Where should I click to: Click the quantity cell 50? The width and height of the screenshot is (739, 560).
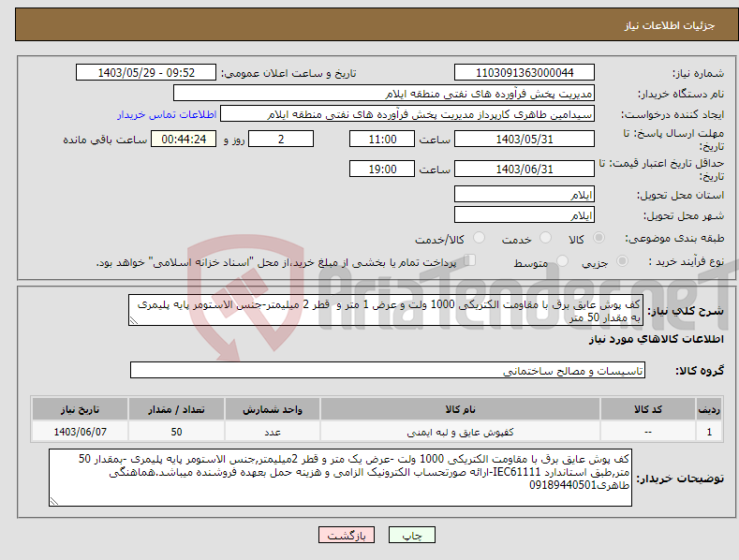[x=176, y=432]
